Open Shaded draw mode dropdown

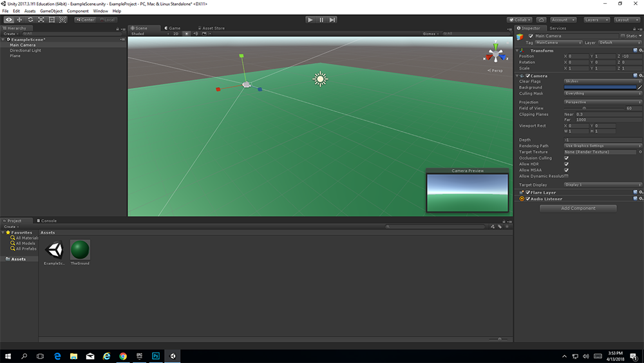(149, 34)
